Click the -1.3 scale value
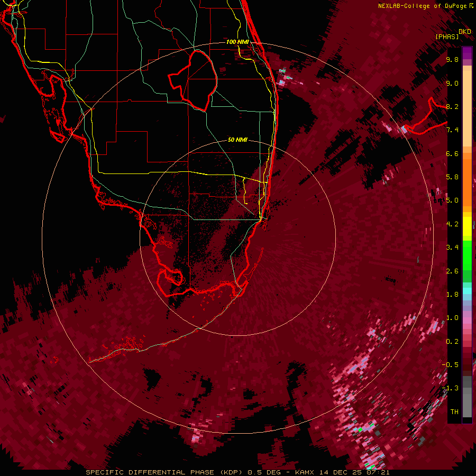 [450, 388]
